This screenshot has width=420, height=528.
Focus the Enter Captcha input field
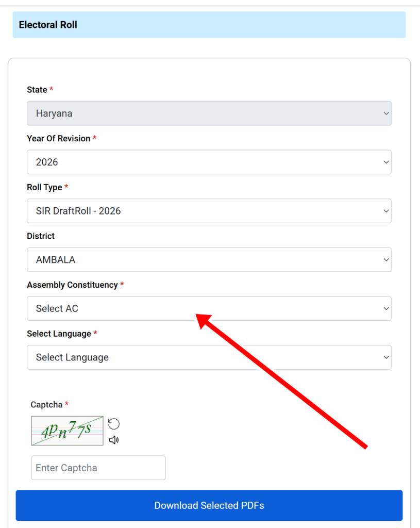(98, 468)
